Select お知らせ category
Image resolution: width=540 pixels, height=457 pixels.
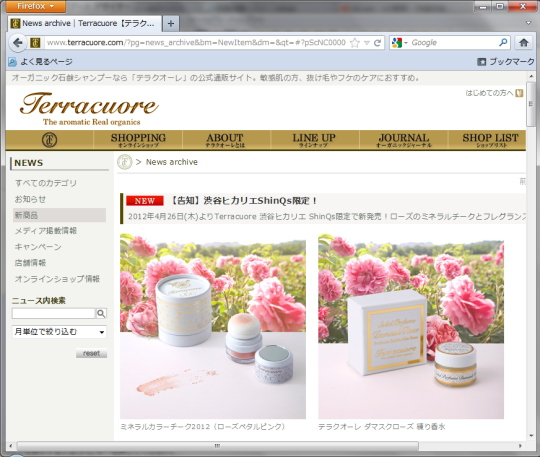pos(30,199)
